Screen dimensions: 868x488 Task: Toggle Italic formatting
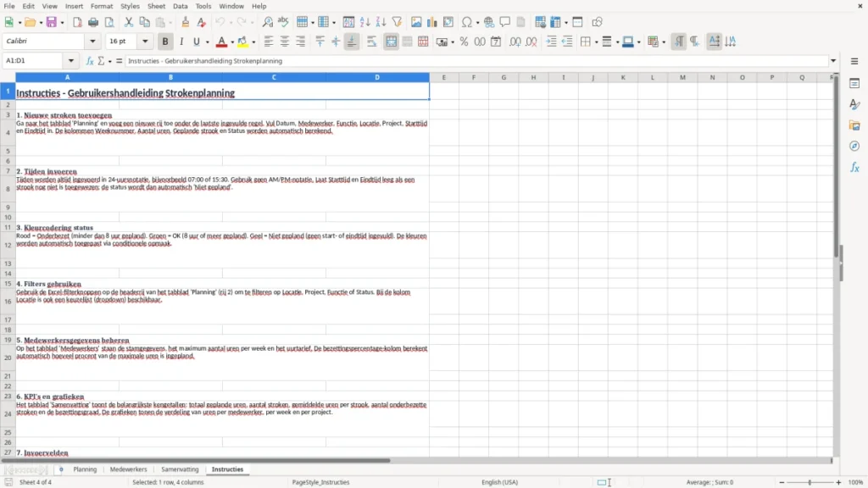tap(181, 42)
